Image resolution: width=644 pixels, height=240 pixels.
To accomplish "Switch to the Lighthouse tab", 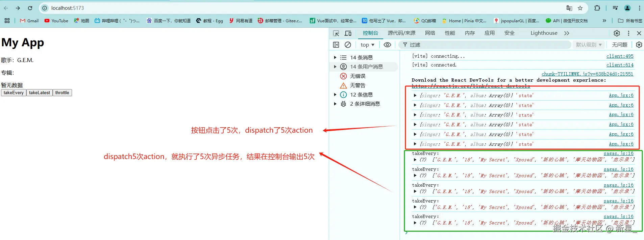I will (544, 33).
